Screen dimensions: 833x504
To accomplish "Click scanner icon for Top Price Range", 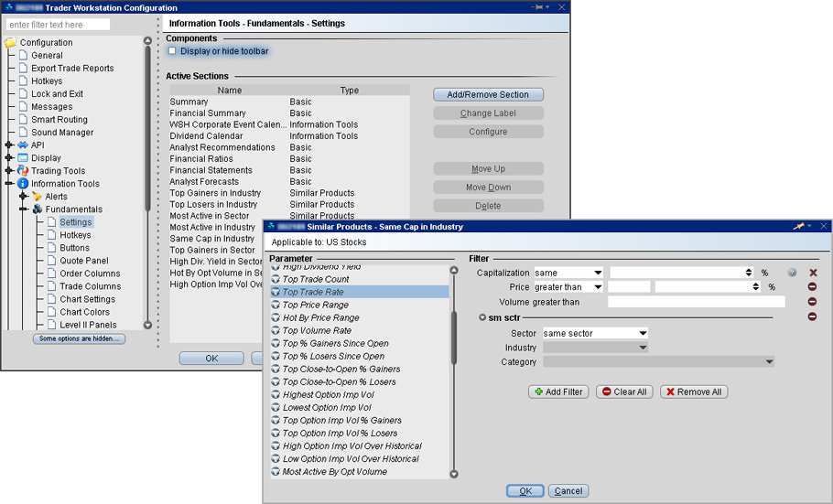I will tap(276, 305).
